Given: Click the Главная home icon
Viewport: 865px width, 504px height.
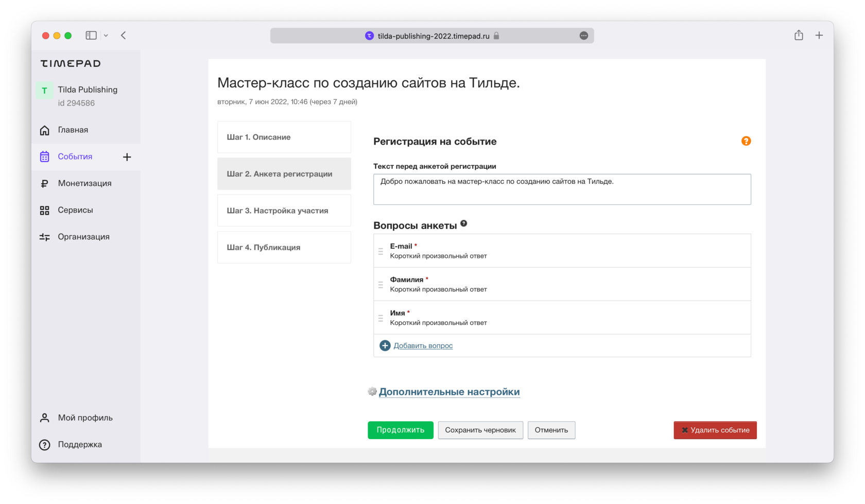Looking at the screenshot, I should click(45, 130).
